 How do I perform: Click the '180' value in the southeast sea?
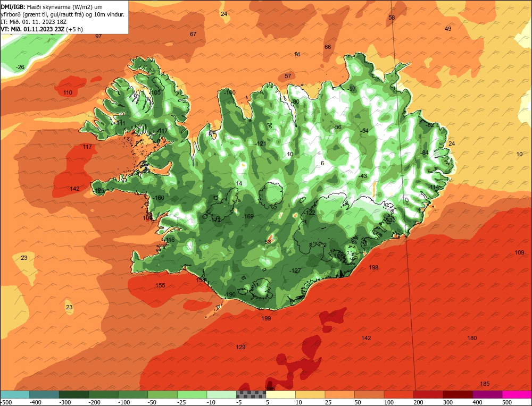click(471, 338)
